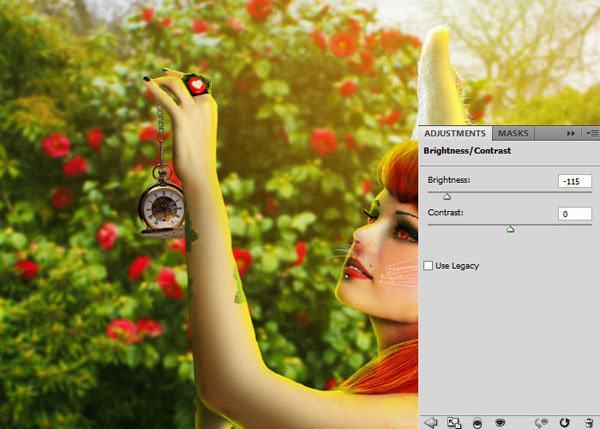Screen dimensions: 600x429
Task: Click the Contrast slider handle
Action: 510,229
